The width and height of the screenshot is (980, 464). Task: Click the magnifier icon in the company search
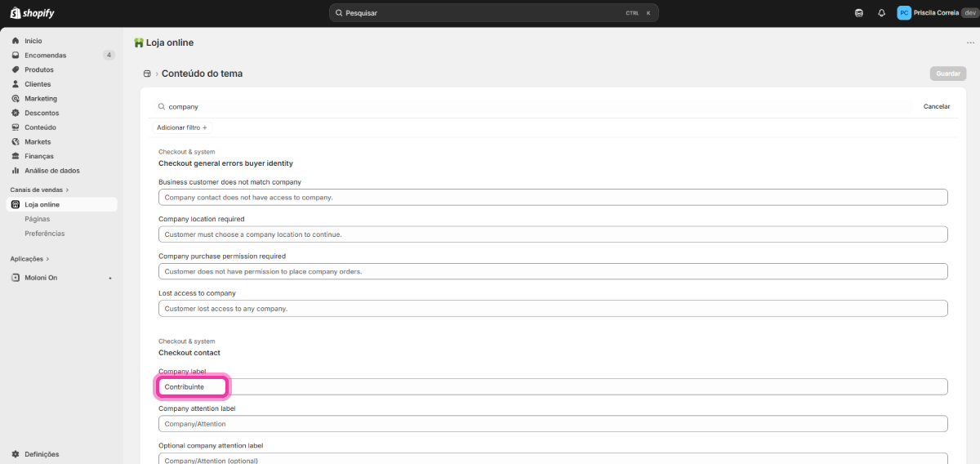point(161,107)
